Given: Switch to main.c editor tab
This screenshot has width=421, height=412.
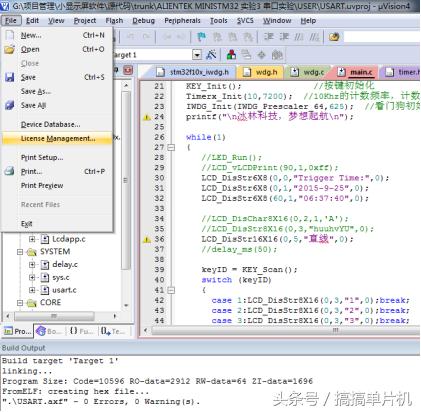Looking at the screenshot, I should pos(355,72).
